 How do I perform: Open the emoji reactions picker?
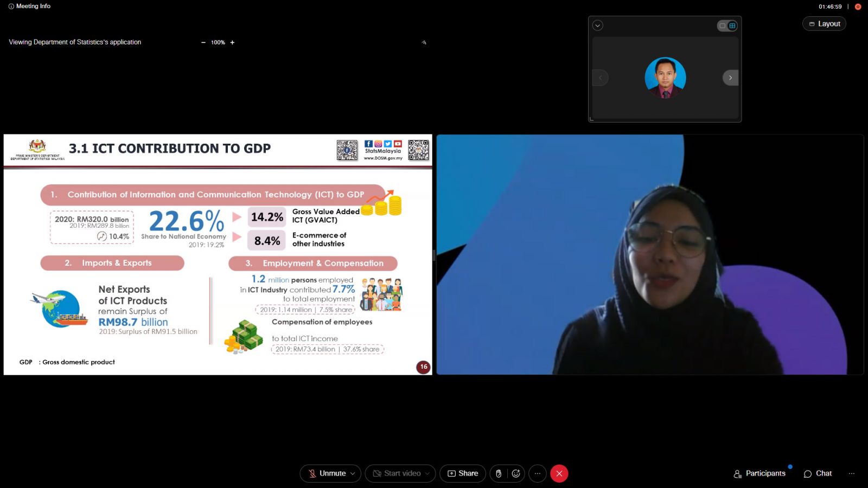coord(516,473)
